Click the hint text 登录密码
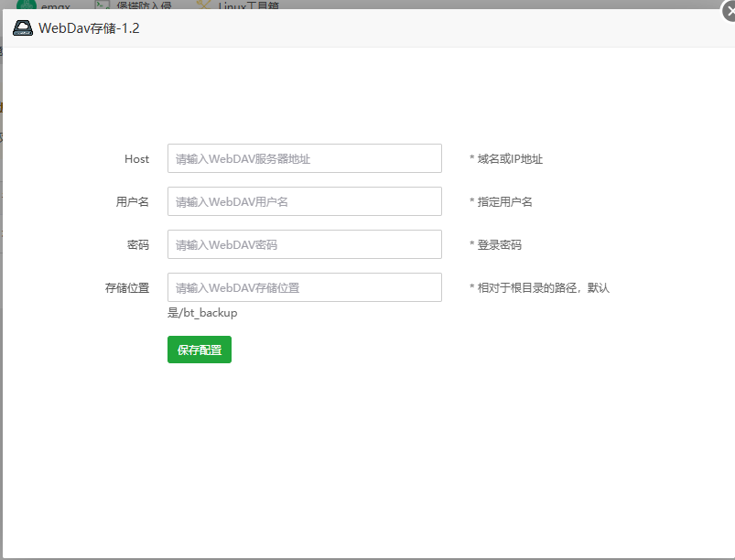Image resolution: width=735 pixels, height=560 pixels. (x=499, y=244)
